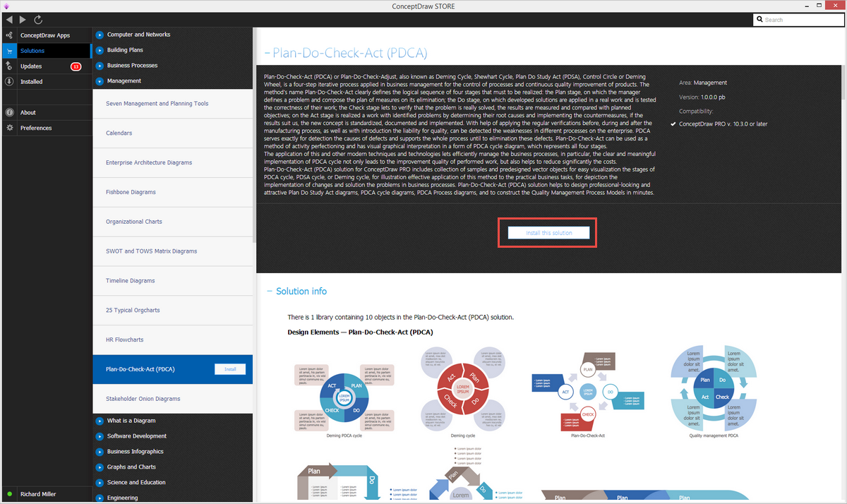Click the Installed download icon
The height and width of the screenshot is (504, 847).
(x=9, y=82)
